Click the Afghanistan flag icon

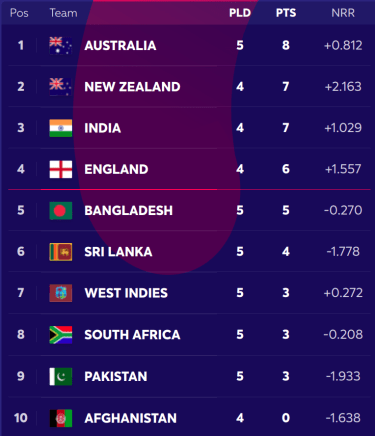(x=61, y=418)
